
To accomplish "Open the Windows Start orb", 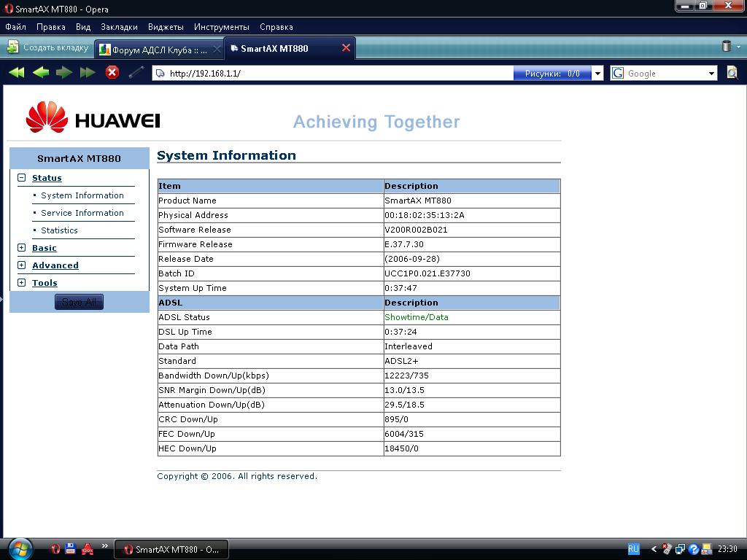I will (x=20, y=548).
